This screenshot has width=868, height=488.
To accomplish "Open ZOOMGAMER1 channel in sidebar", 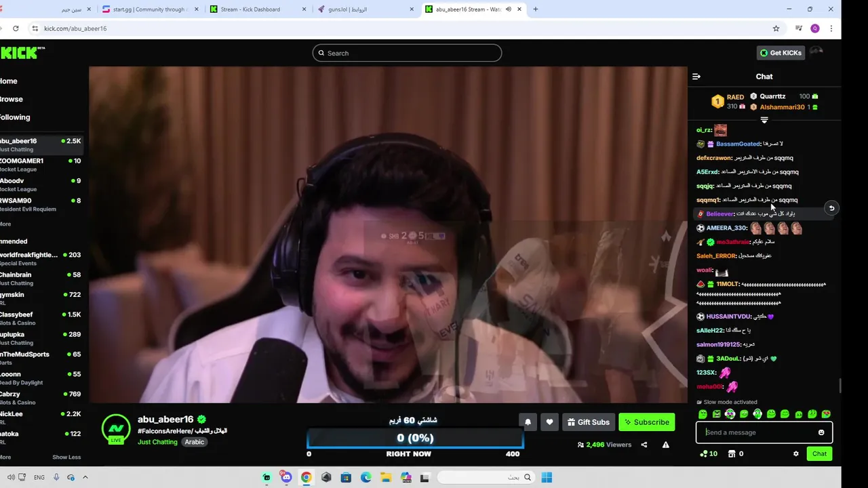I will [41, 165].
